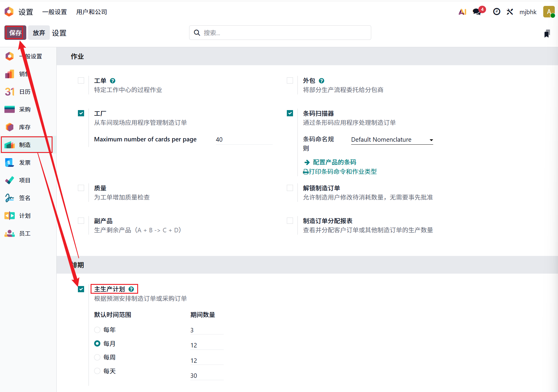Select the 每周 radio button
The height and width of the screenshot is (392, 558).
tap(97, 357)
